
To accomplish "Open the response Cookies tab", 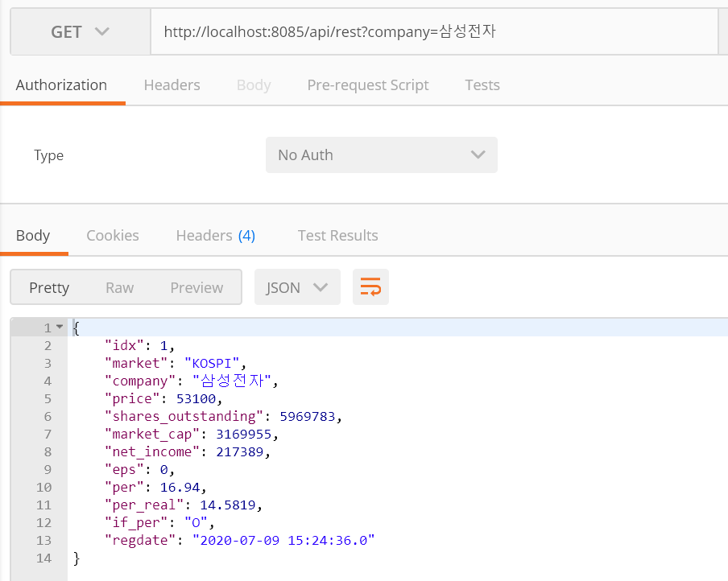I will (x=113, y=235).
